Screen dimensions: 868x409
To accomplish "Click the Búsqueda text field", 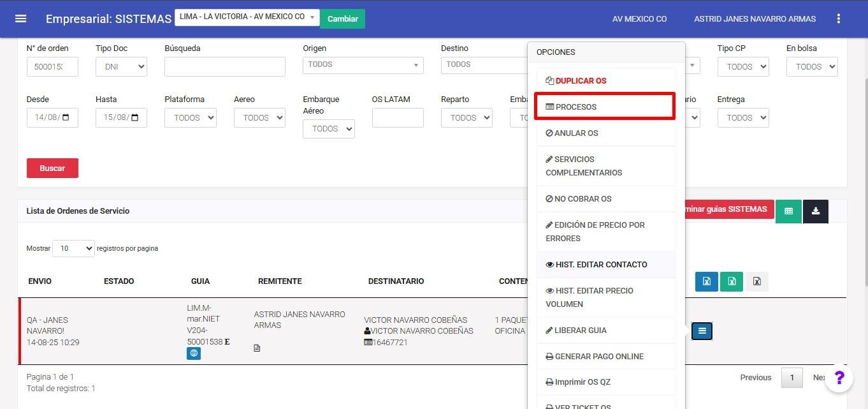I will 224,66.
